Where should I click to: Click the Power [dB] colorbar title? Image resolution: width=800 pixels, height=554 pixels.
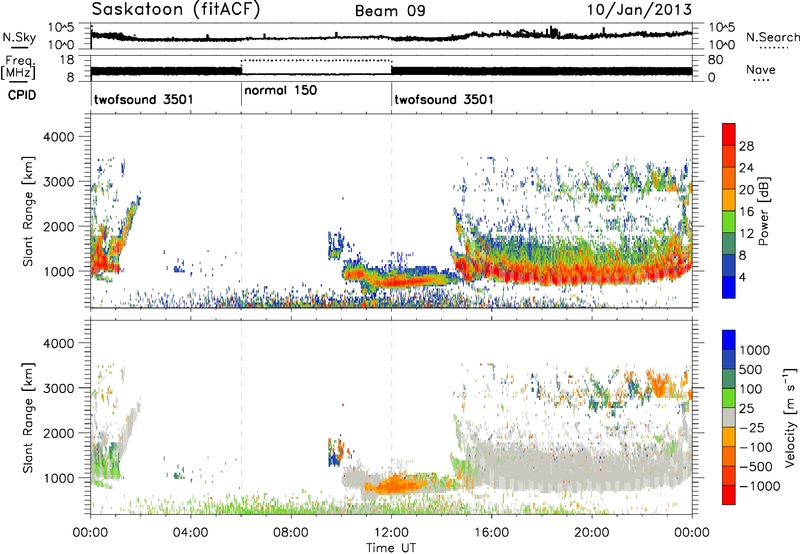point(763,211)
